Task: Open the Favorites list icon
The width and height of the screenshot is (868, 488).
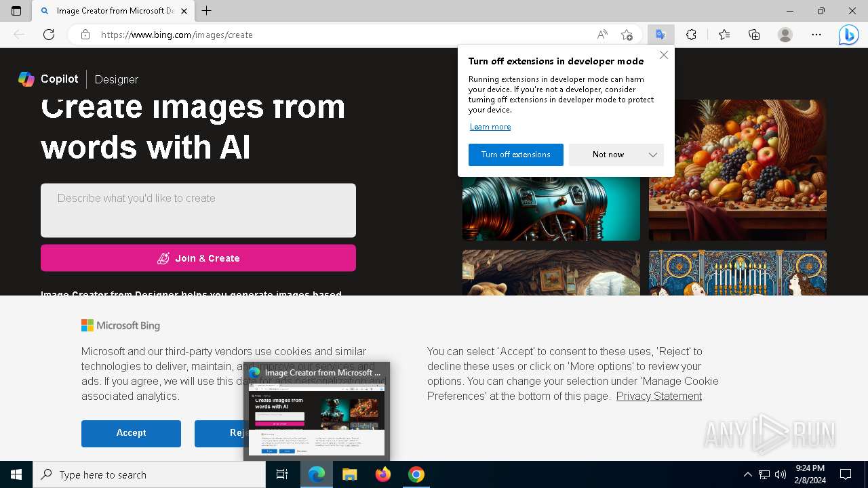Action: [x=724, y=35]
